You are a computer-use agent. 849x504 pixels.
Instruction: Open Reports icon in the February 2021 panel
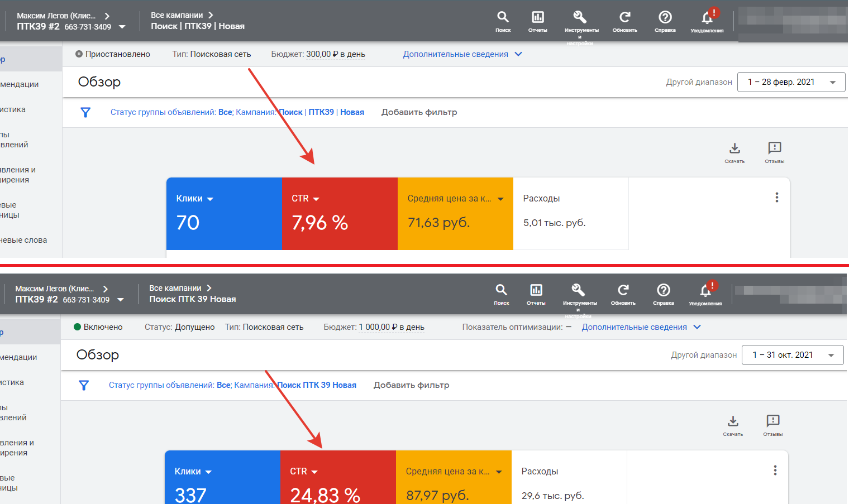pos(538,17)
